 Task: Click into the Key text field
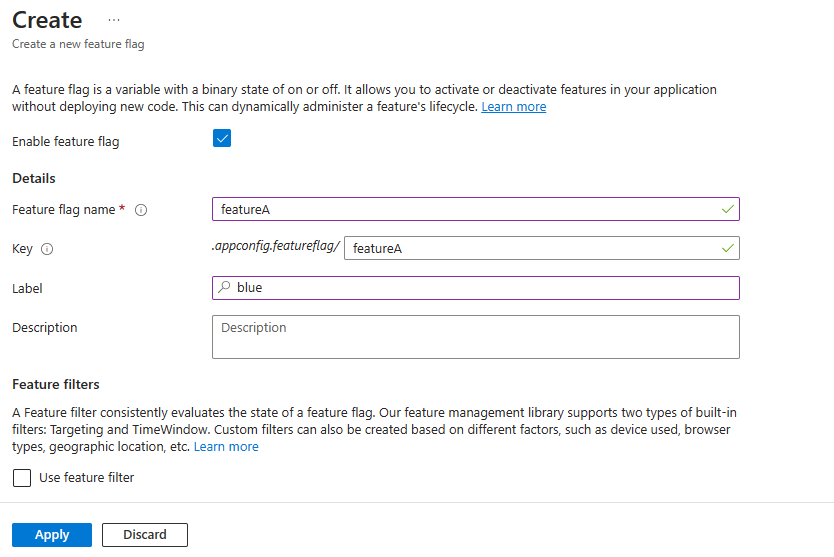tap(530, 248)
